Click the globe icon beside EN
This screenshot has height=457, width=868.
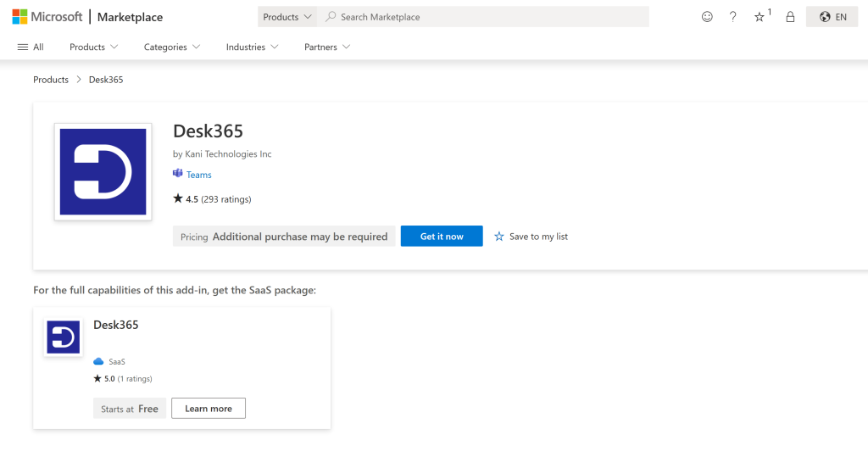[825, 17]
